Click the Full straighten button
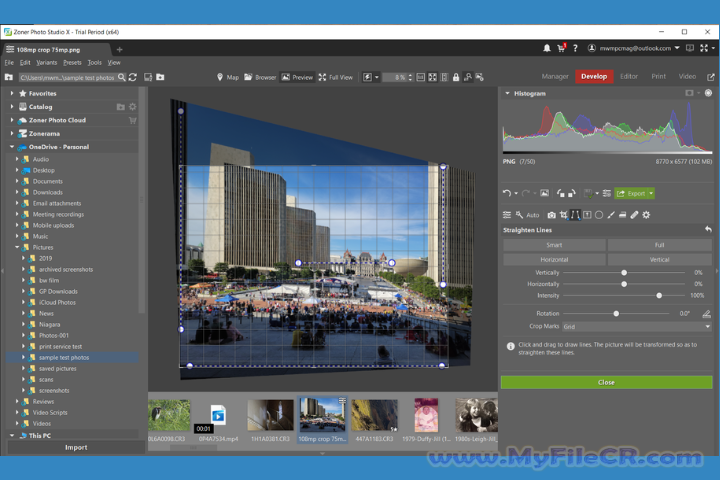 click(x=659, y=245)
